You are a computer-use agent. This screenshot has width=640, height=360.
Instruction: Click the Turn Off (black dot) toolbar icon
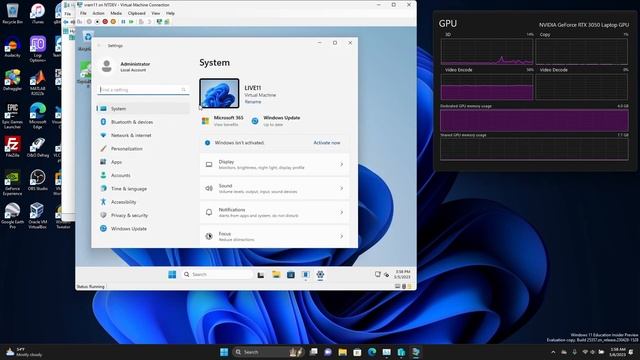pos(97,22)
